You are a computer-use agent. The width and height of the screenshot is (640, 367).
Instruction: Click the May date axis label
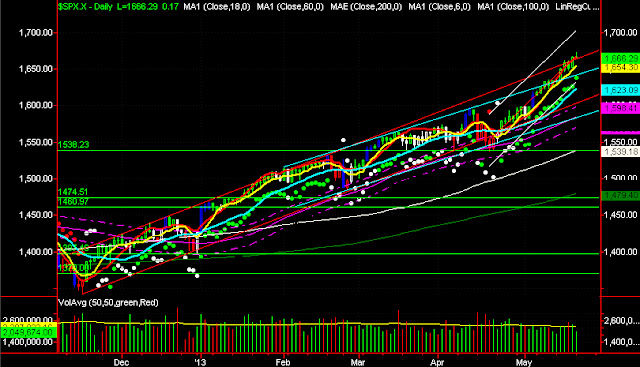[x=524, y=363]
